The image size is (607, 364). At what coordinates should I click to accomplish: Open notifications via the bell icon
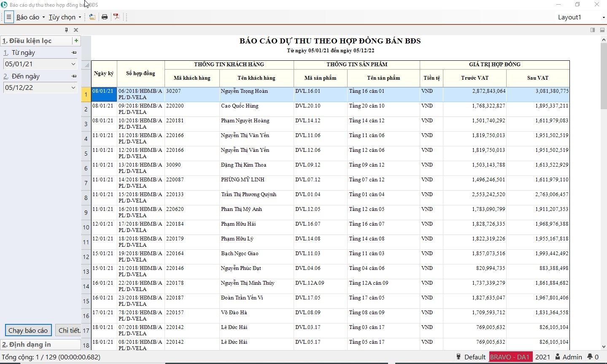click(x=590, y=357)
